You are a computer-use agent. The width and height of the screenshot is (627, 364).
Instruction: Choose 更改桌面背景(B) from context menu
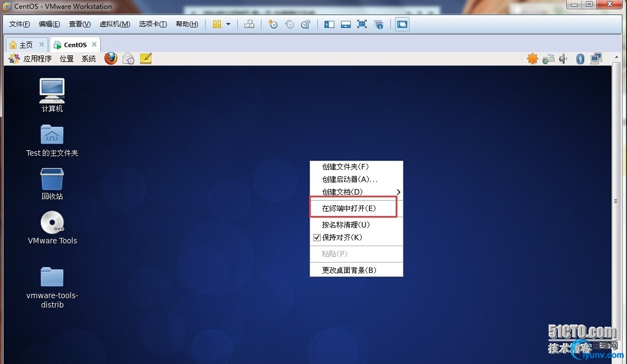(x=356, y=270)
